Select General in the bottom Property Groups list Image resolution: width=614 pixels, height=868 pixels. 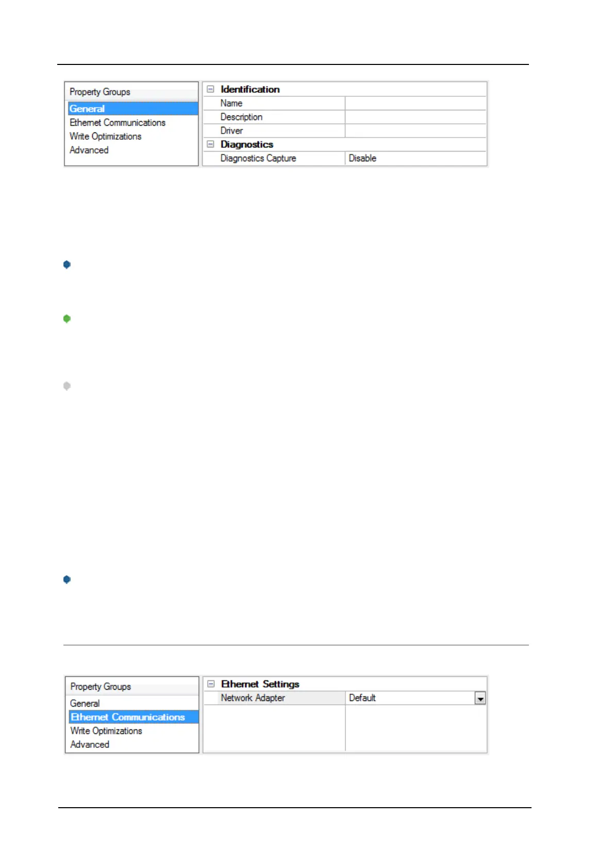[85, 704]
